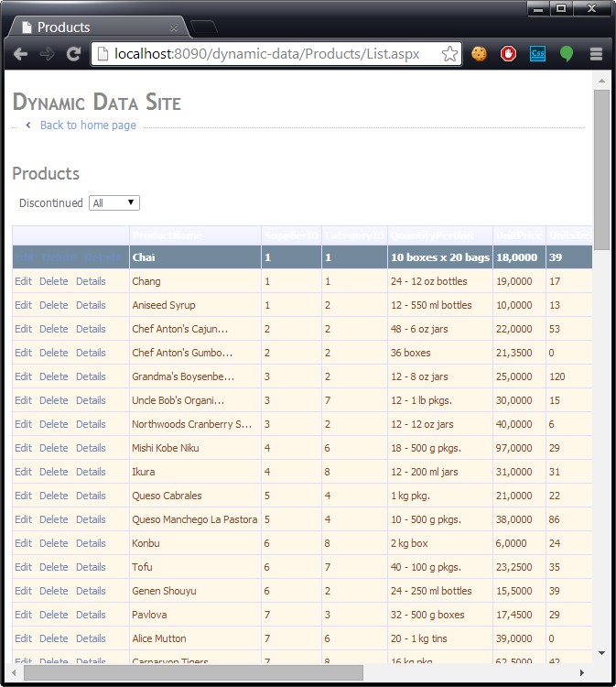
Task: Edit the Tofu row
Action: pos(23,567)
